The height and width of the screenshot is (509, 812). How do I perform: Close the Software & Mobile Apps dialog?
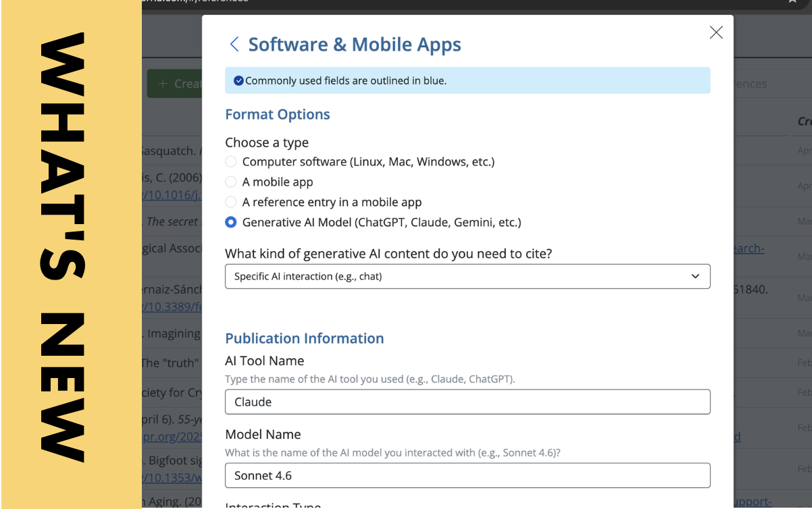[x=716, y=32]
